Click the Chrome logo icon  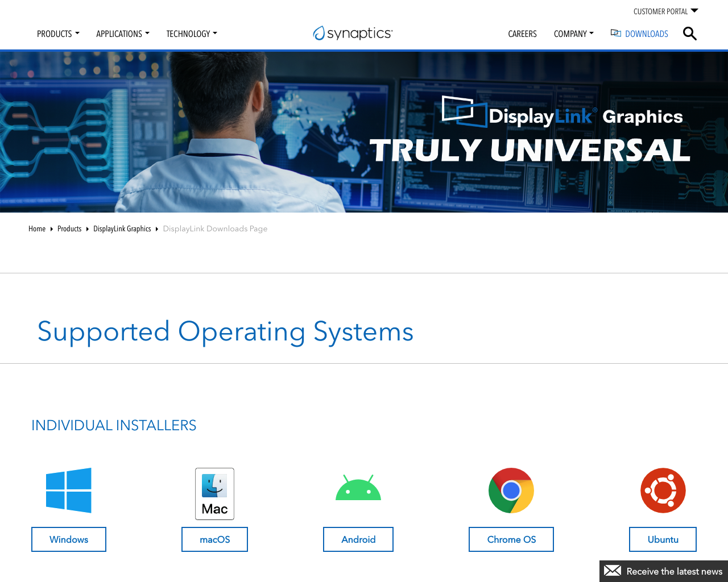tap(511, 490)
